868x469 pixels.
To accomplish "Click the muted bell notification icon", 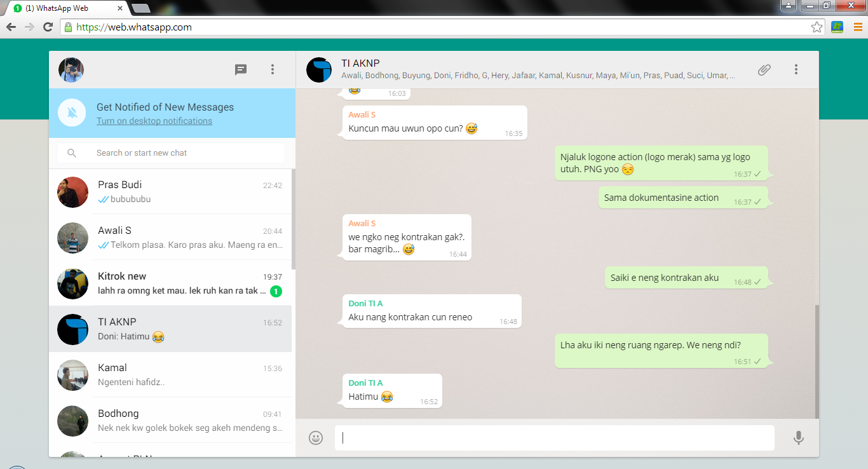I will coord(72,113).
